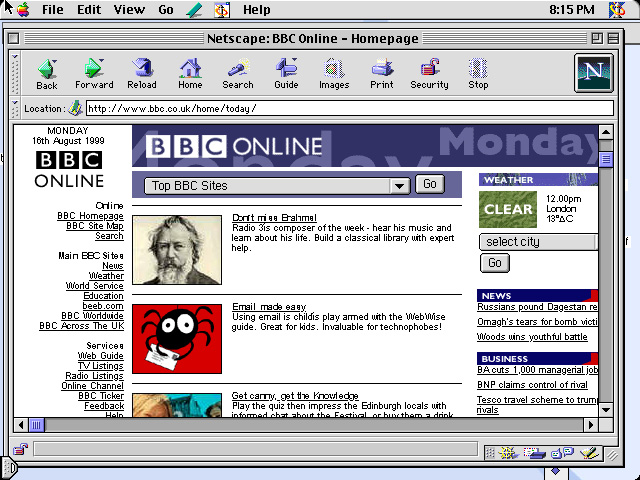Open the Don't miss Brahms headline link
This screenshot has height=480, width=640.
tap(274, 218)
